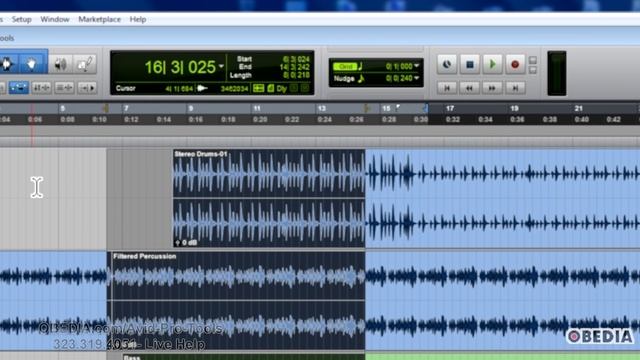The width and height of the screenshot is (640, 360).
Task: Click the output level meter
Action: coord(557,73)
